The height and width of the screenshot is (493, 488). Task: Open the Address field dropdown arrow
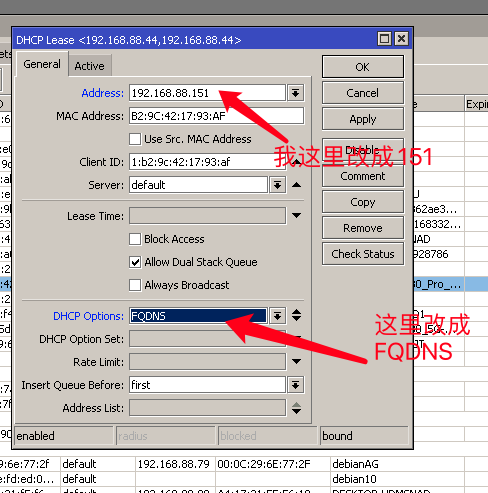tap(295, 93)
